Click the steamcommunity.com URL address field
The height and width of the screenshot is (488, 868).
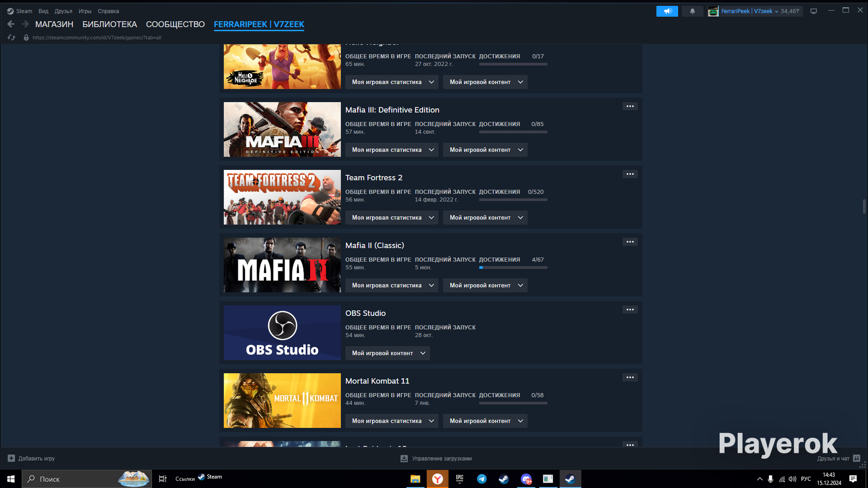pyautogui.click(x=97, y=38)
